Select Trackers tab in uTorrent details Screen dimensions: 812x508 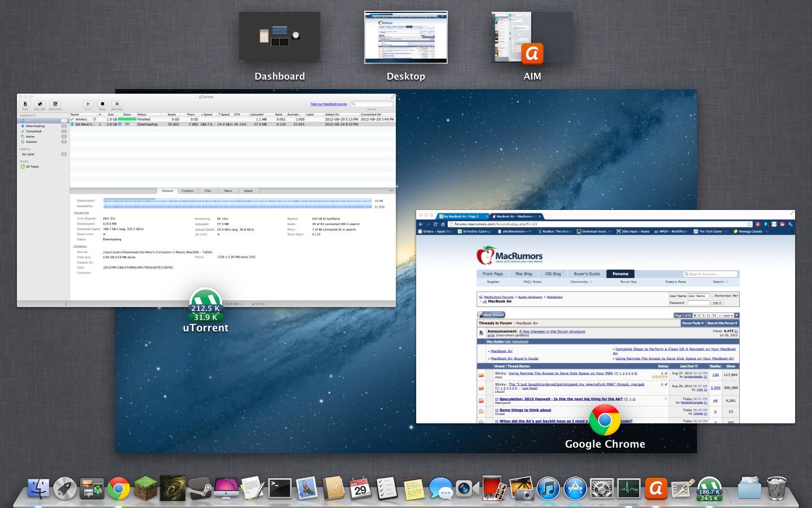(187, 191)
